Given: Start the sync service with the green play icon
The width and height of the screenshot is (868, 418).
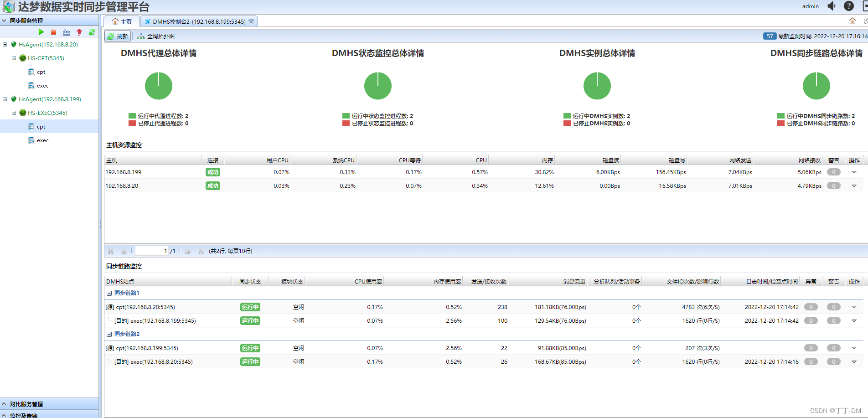Looking at the screenshot, I should tap(41, 32).
